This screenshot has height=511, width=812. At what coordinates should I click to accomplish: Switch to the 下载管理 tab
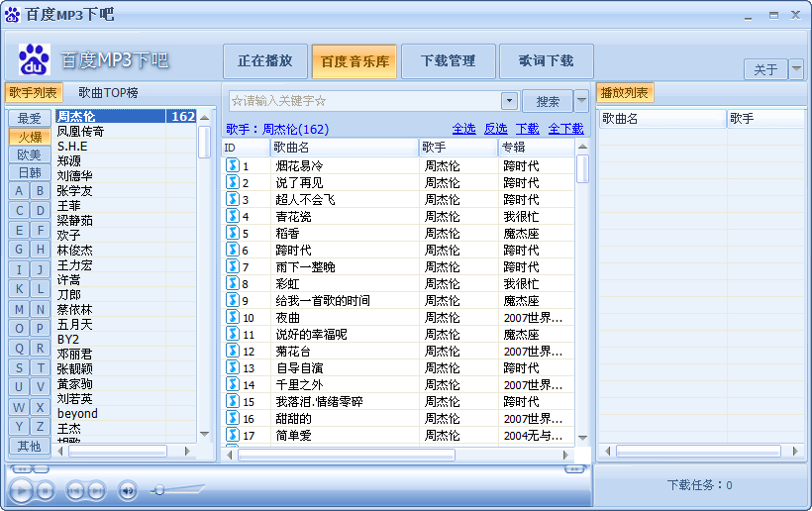448,61
